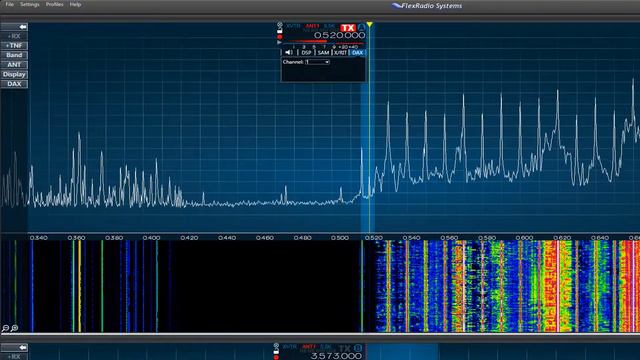Click the 3.573.000 frequency display

[x=336, y=356]
